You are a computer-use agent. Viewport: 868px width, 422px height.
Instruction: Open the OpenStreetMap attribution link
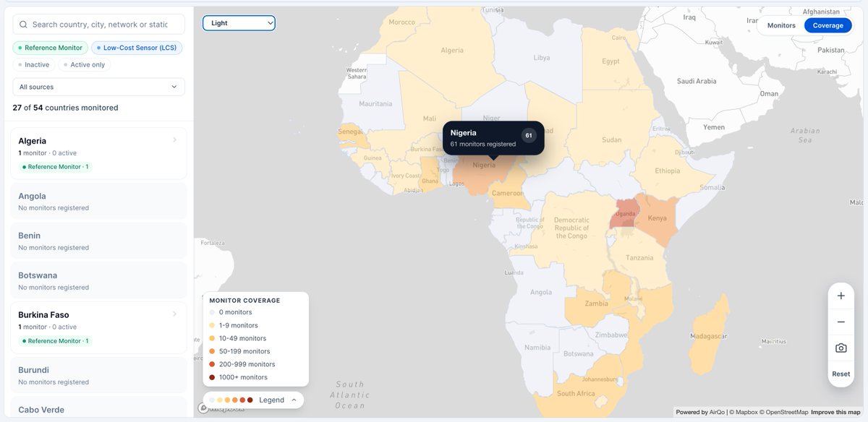[783, 412]
